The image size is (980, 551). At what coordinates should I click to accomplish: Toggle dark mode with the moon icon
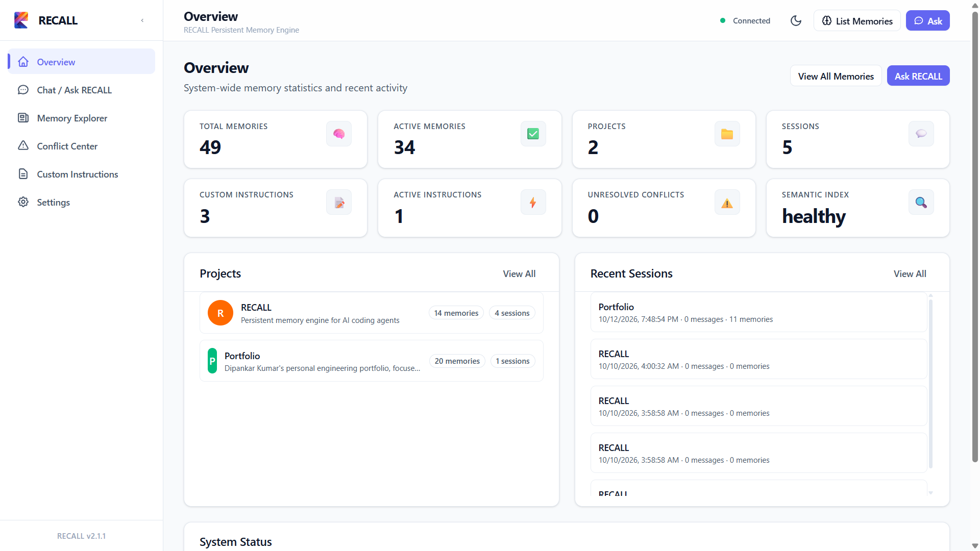[x=796, y=21]
